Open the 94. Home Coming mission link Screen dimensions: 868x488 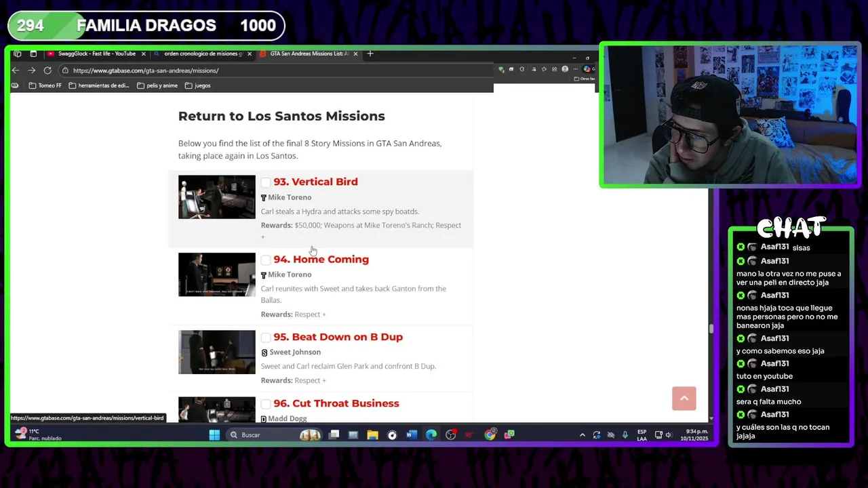[321, 259]
